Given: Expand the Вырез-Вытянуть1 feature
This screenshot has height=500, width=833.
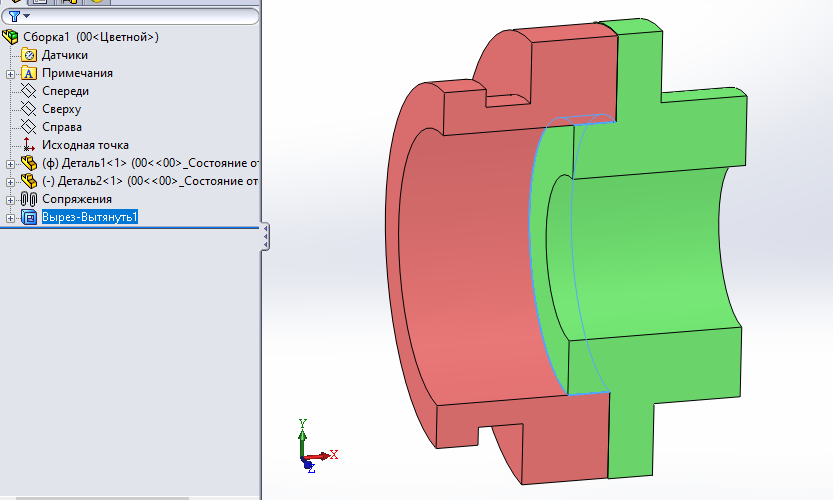Looking at the screenshot, I should pos(10,218).
